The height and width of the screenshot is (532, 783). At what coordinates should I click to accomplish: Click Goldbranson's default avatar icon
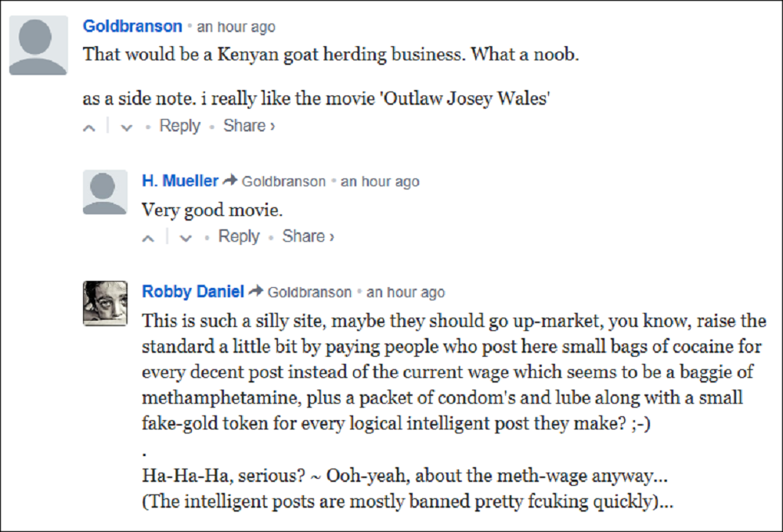pos(38,45)
